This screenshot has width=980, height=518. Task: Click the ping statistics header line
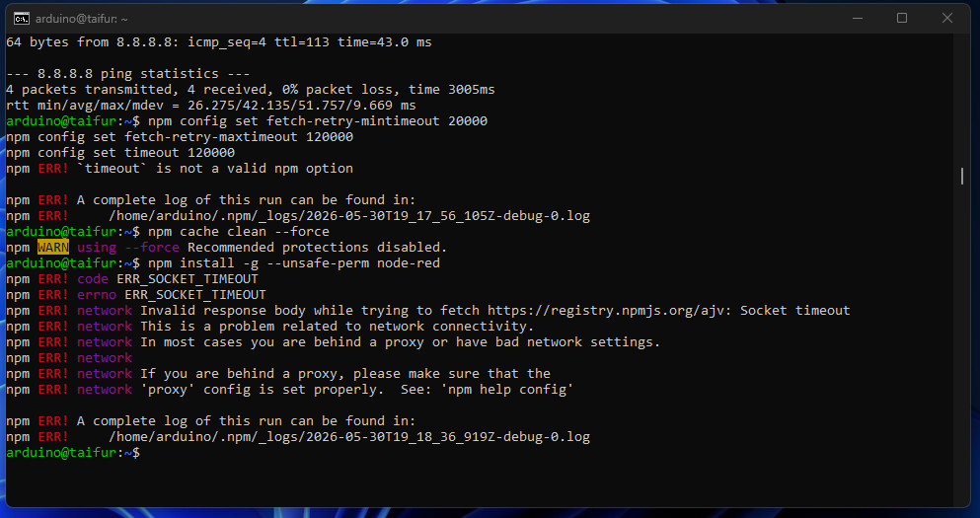click(128, 74)
